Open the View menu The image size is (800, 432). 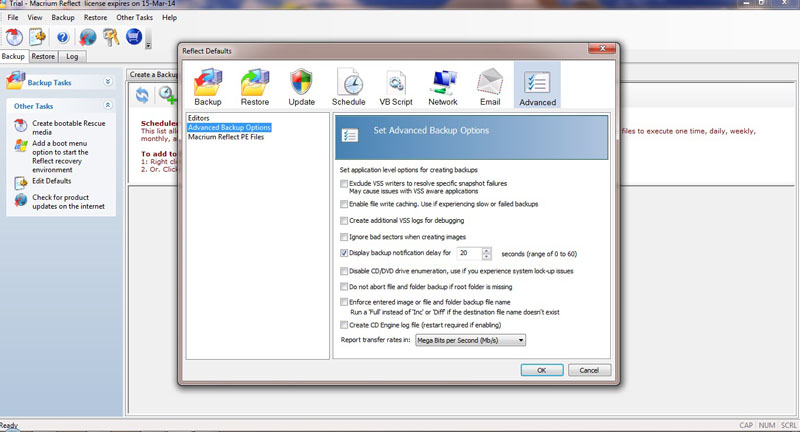35,17
